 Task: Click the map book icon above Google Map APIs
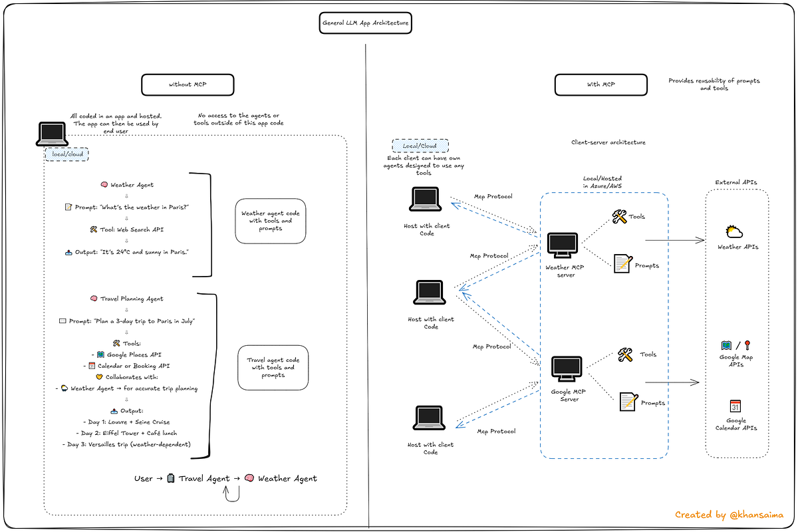click(x=727, y=346)
